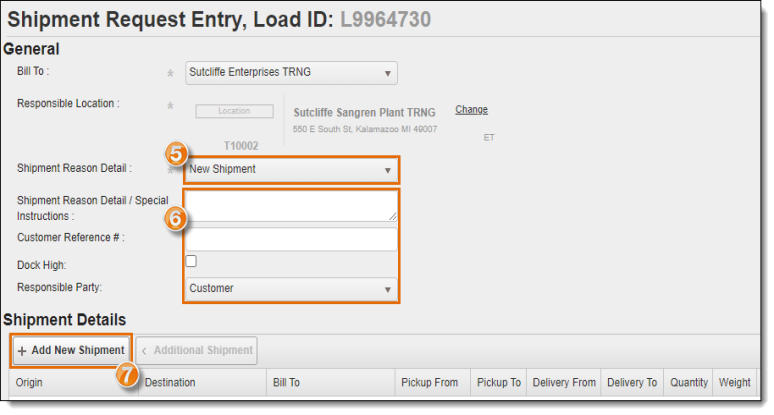The image size is (774, 415).
Task: Sort by Pickup From column
Action: click(429, 383)
